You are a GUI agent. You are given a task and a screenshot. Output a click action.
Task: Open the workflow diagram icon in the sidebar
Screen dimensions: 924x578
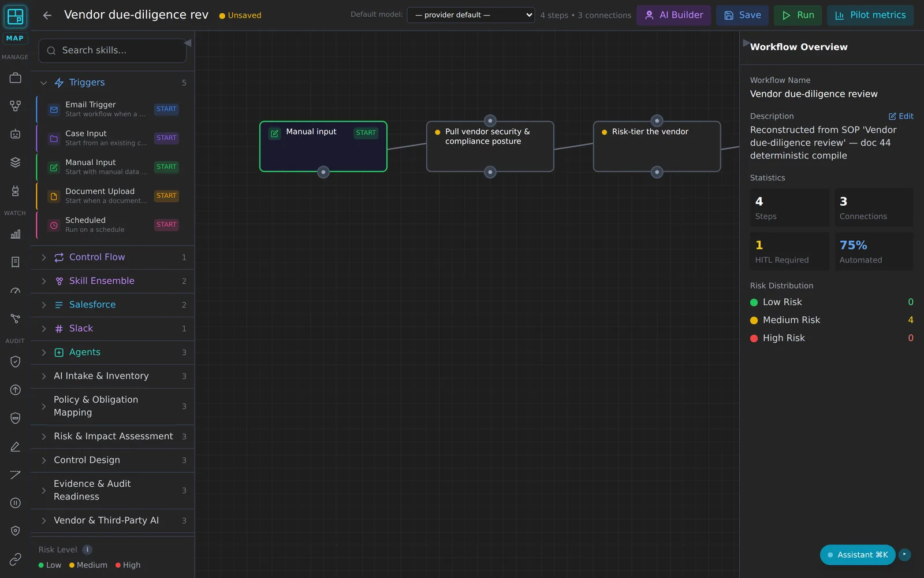click(x=16, y=106)
